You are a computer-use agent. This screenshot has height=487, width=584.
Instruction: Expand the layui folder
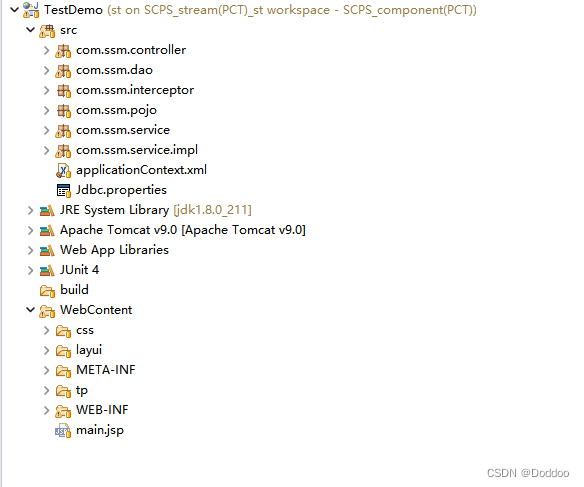point(46,350)
